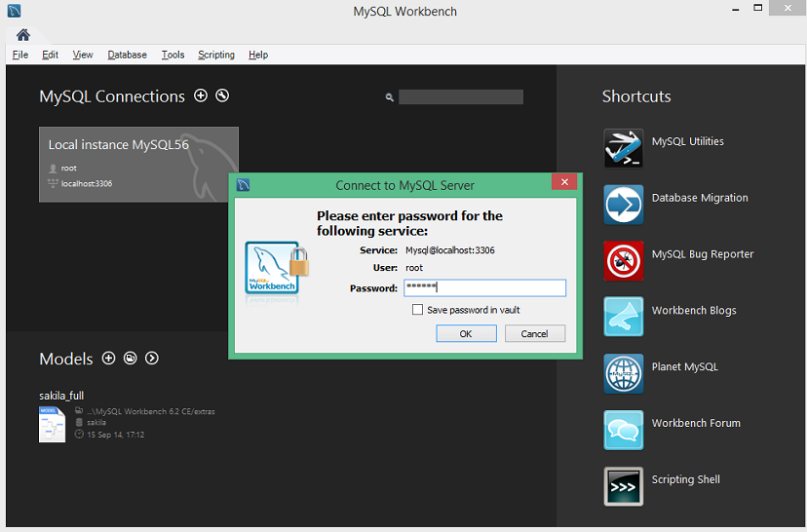Click the Mysql@localhost:3306 service value
807x532 pixels.
pos(450,250)
